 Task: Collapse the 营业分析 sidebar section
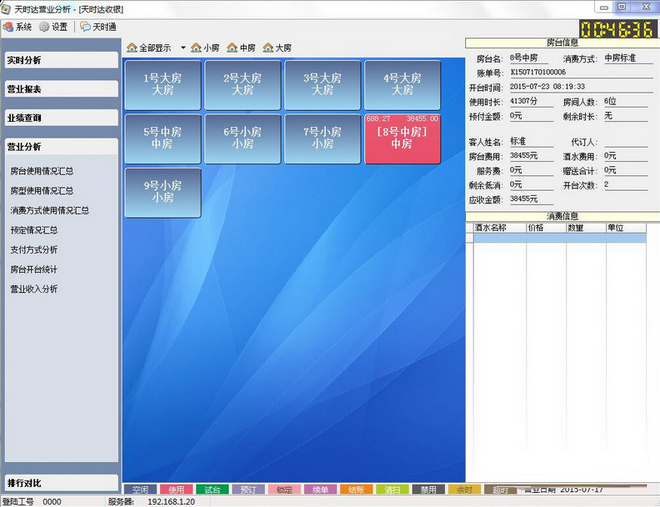tap(61, 147)
